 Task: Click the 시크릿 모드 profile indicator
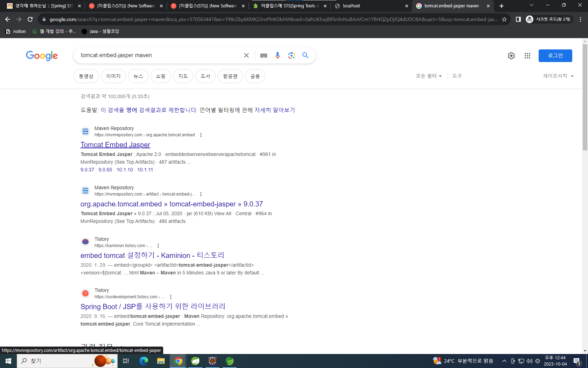[x=548, y=19]
